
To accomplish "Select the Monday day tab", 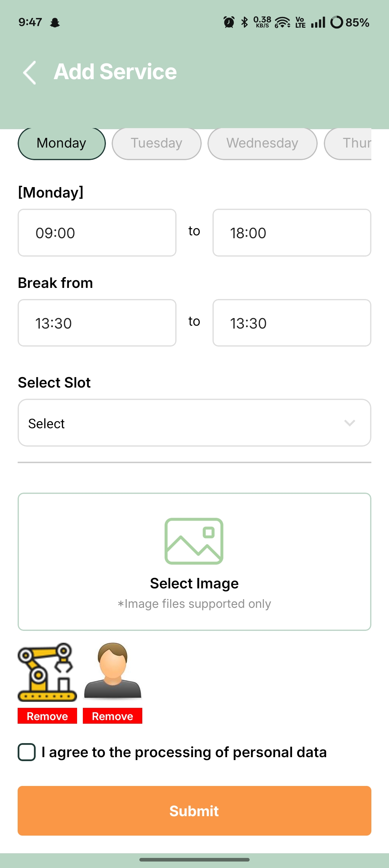I will (x=62, y=143).
